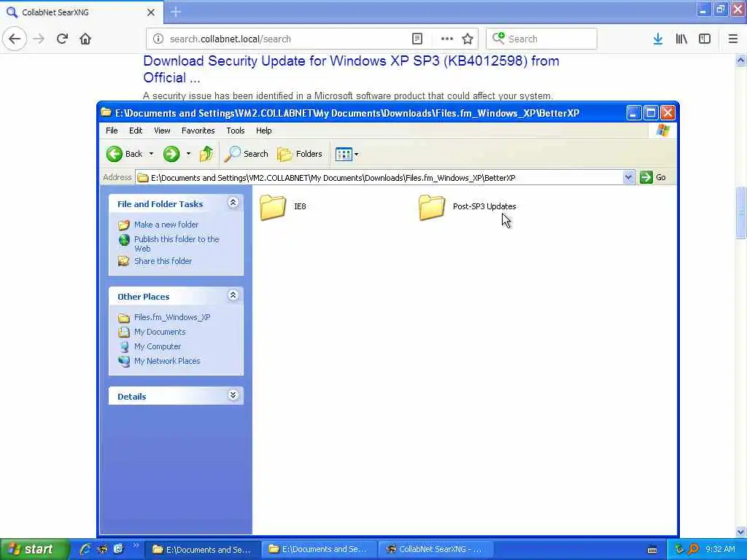Open the Views toolbar dropdown
747x560 pixels.
click(x=347, y=154)
